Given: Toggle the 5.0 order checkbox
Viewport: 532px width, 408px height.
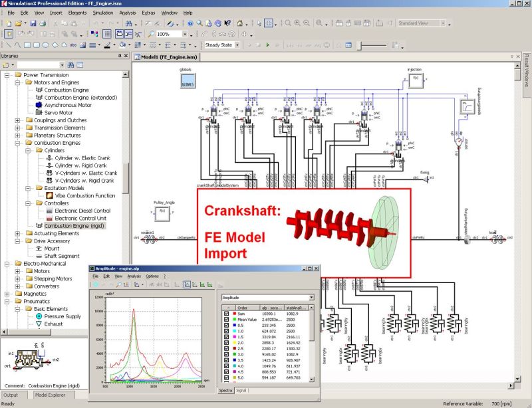Looking at the screenshot, I should 226,377.
